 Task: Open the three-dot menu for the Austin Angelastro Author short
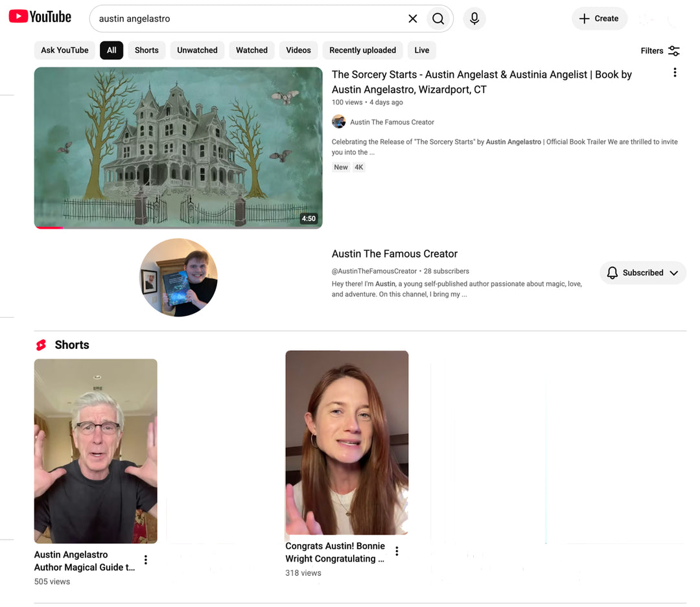point(146,560)
